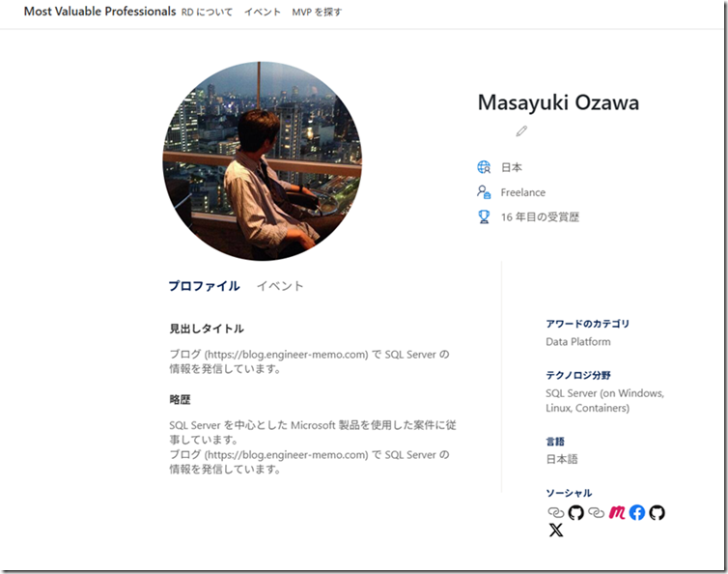This screenshot has height=574, width=728.
Task: Open the X (Twitter) social icon
Action: point(556,530)
